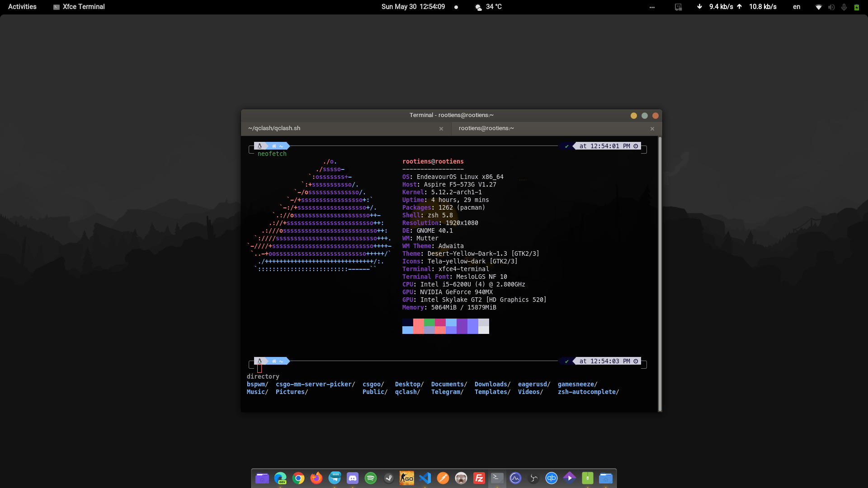Open Visual Studio Code from dock
The width and height of the screenshot is (868, 488).
coord(425,478)
